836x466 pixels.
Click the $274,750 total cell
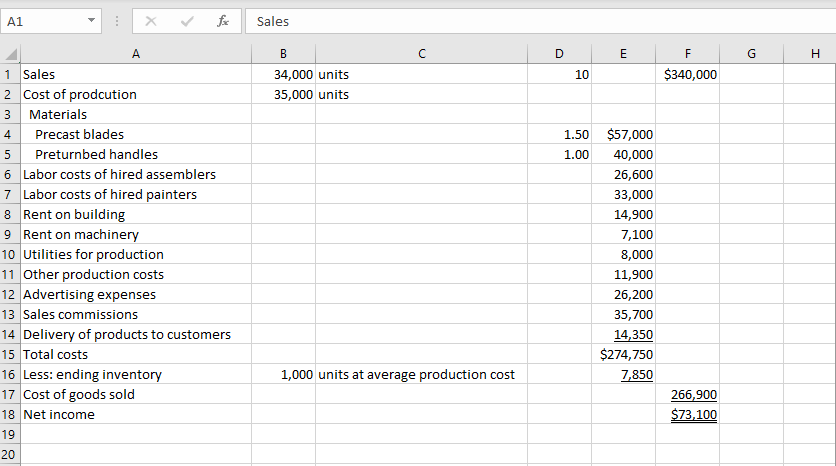click(x=623, y=354)
